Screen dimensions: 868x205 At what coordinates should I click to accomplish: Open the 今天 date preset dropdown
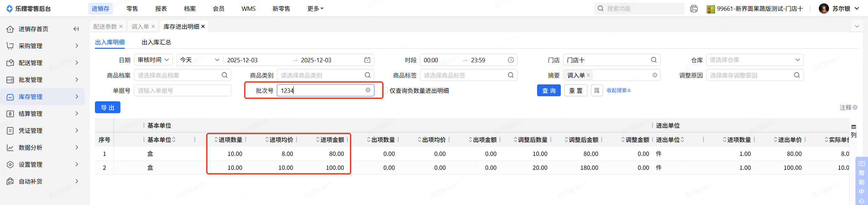tap(200, 60)
